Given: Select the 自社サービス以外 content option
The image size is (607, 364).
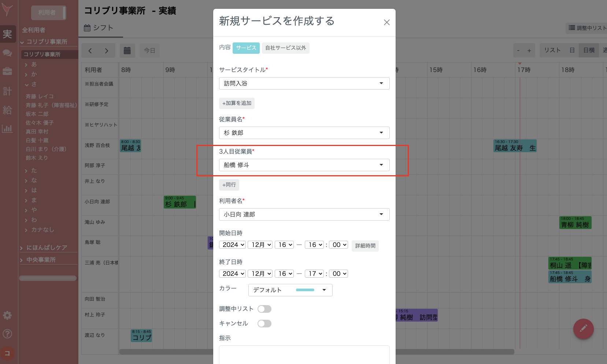Looking at the screenshot, I should click(x=285, y=48).
